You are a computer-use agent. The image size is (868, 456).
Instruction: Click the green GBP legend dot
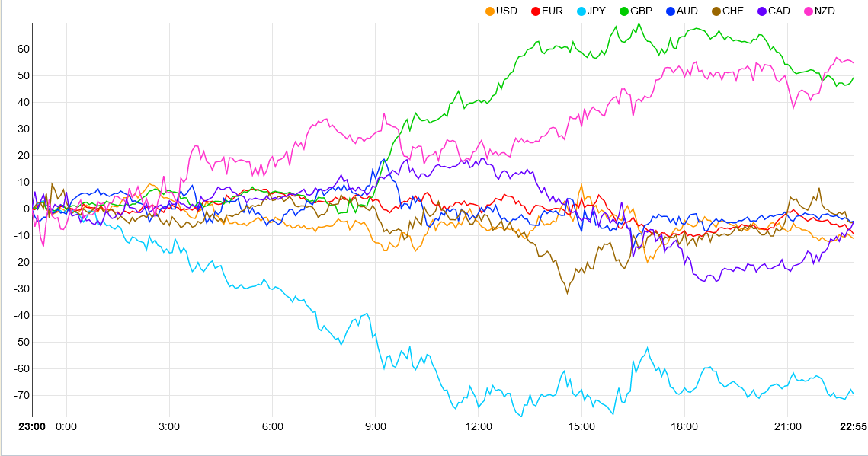pyautogui.click(x=624, y=11)
